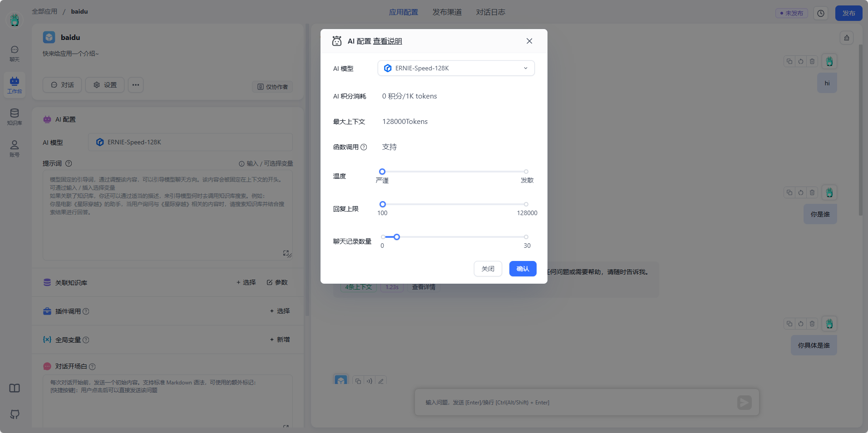Switch to 应用配置 tab
This screenshot has height=433, width=868.
404,12
